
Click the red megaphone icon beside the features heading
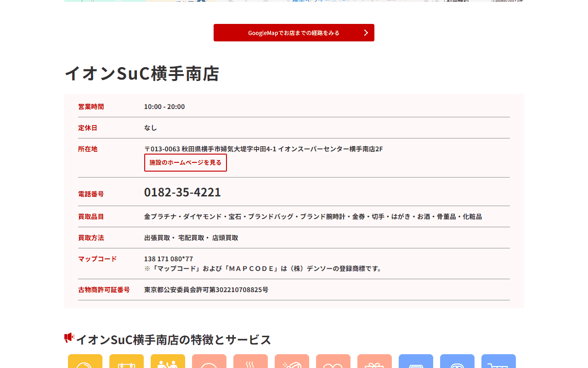pyautogui.click(x=69, y=338)
